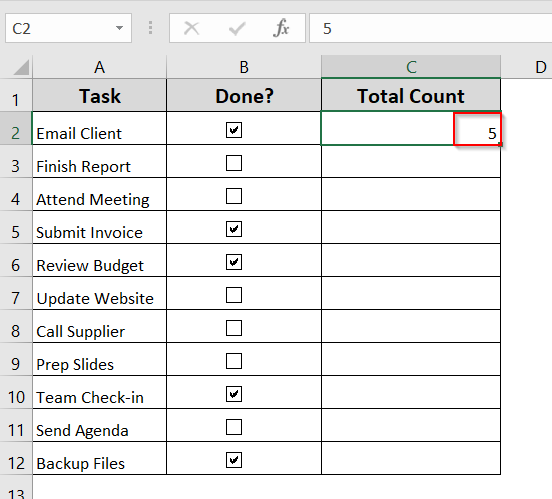Screen dimensions: 552x499
Task: Select column B header
Action: 244,67
